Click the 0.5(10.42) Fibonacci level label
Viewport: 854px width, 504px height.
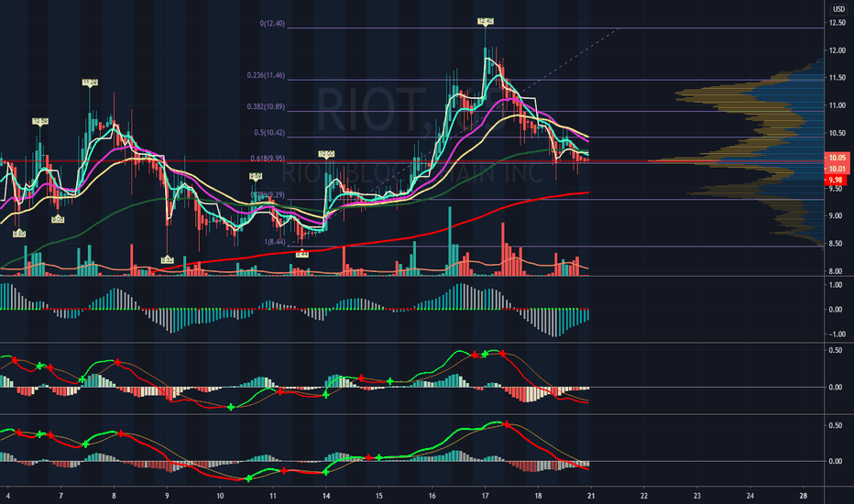tap(269, 133)
